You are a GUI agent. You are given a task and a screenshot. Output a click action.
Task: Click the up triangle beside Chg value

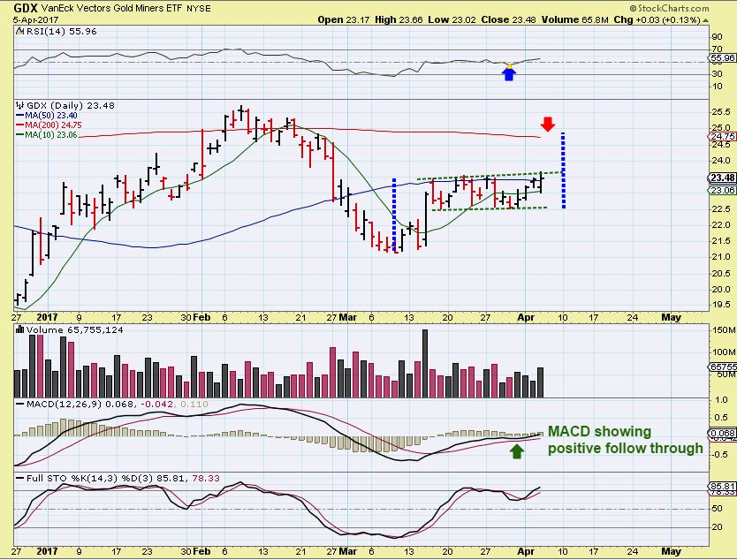[705, 20]
